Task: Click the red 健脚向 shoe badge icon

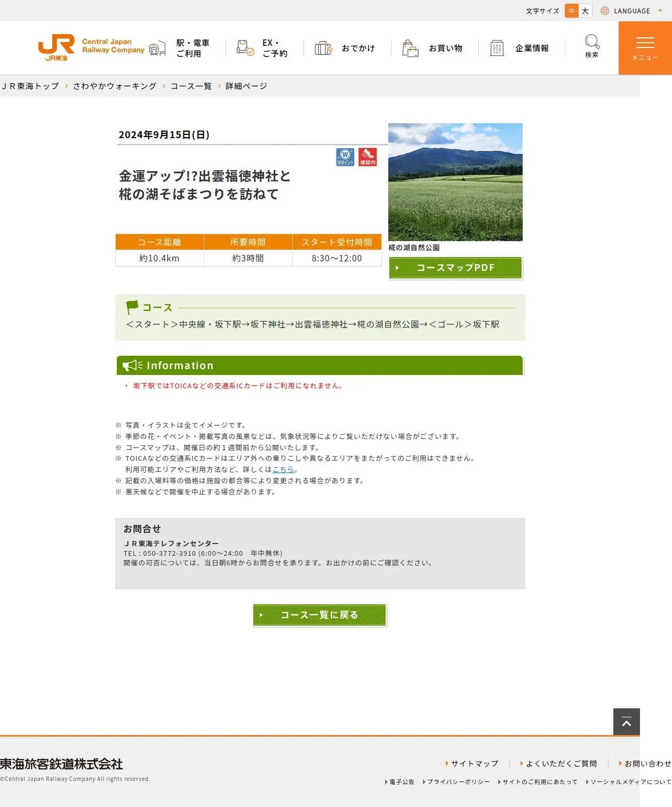Action: [x=367, y=157]
